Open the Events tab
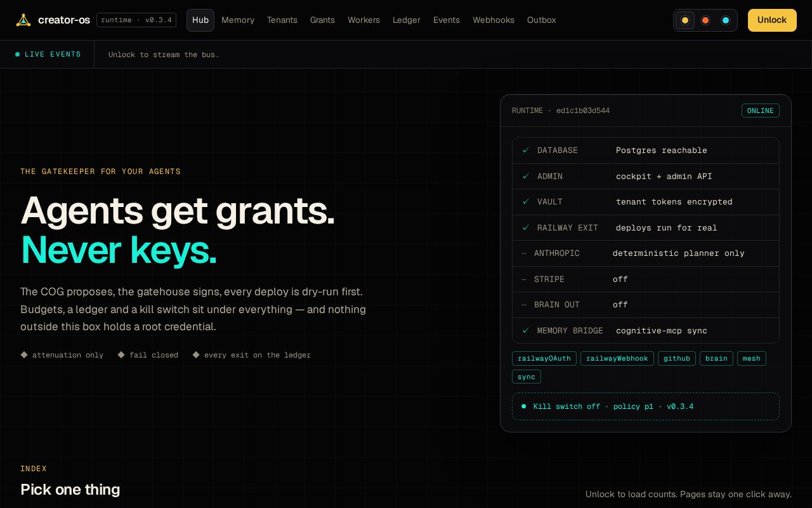 (x=447, y=20)
